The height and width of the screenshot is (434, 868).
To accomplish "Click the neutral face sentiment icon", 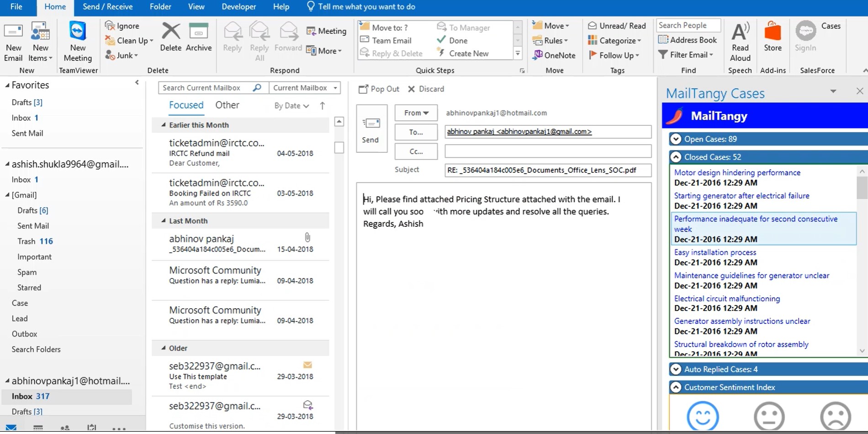I will 769,416.
